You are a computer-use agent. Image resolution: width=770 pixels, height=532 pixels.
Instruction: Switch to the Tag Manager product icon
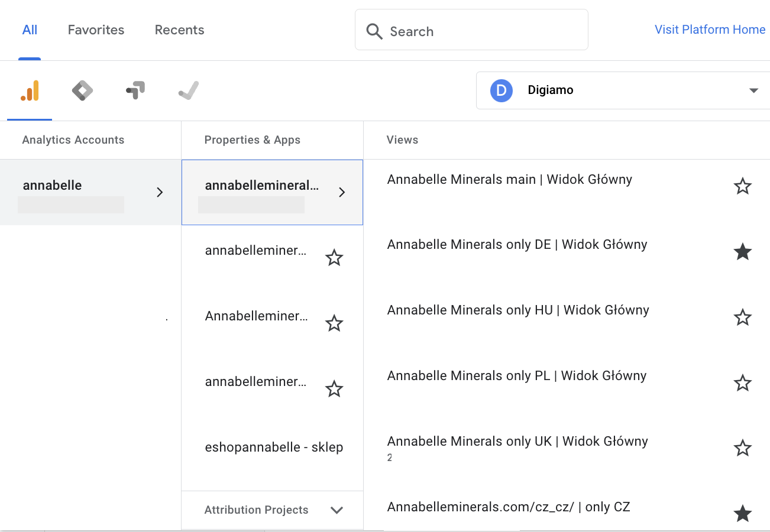point(82,91)
